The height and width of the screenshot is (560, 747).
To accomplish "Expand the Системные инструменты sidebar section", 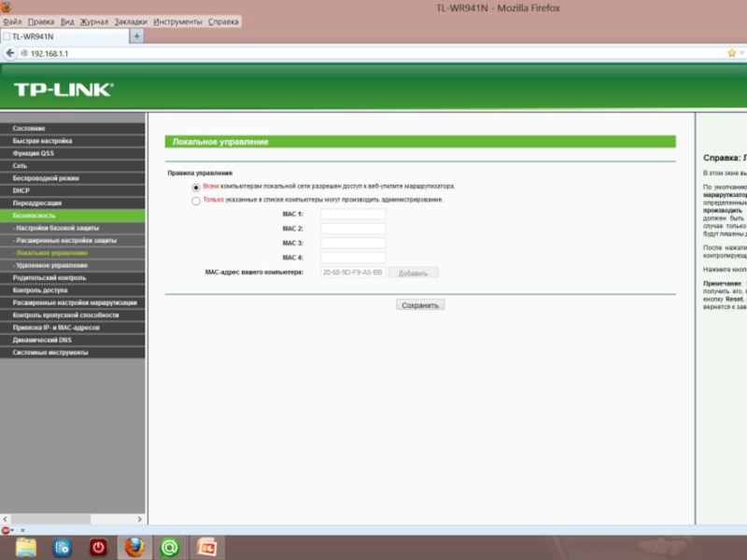I will (x=50, y=353).
